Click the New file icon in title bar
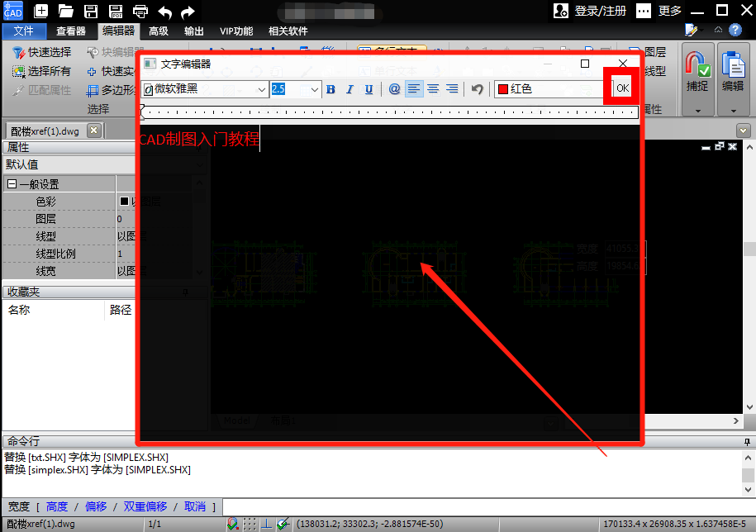Viewport: 756px width, 532px height. pos(40,11)
